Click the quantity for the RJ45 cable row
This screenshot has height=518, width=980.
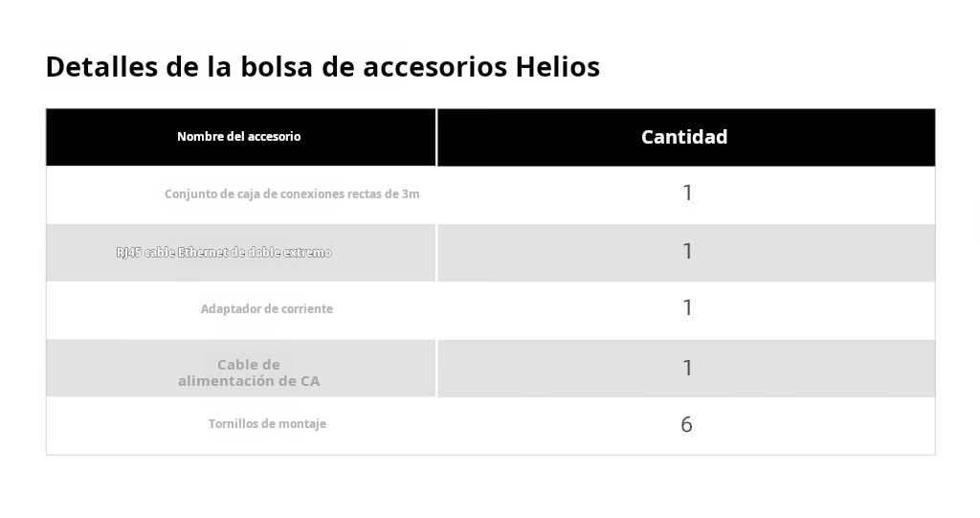click(687, 252)
